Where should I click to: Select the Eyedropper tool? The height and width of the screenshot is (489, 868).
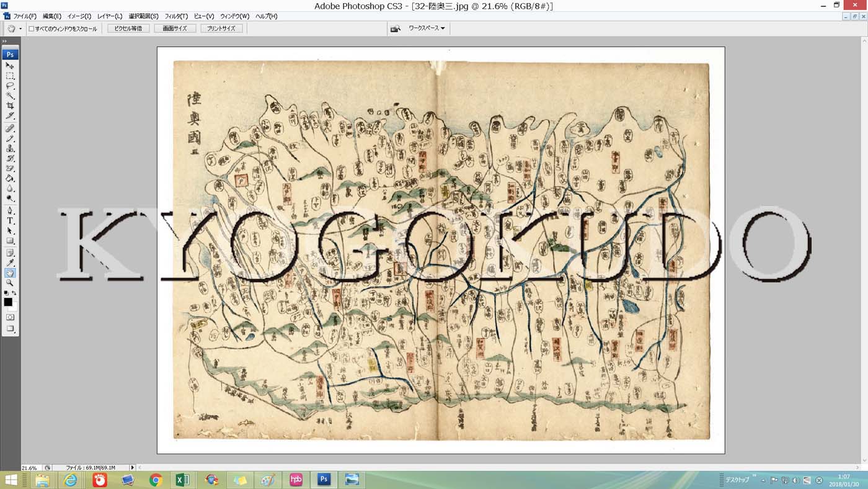(x=10, y=262)
